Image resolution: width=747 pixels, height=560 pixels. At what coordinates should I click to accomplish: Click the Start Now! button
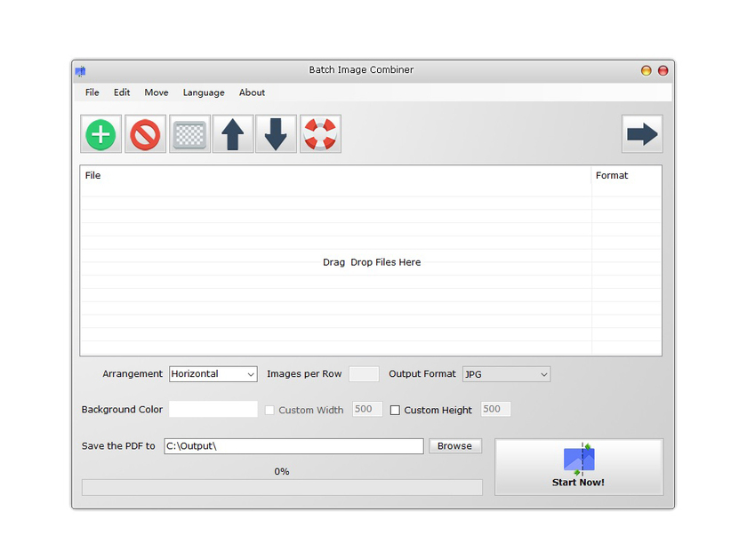pyautogui.click(x=578, y=467)
